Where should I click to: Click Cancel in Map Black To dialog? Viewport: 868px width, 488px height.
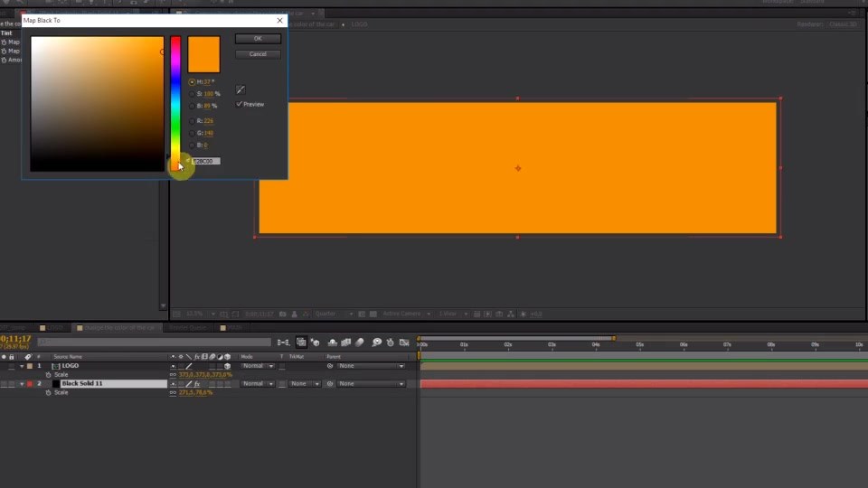tap(258, 54)
